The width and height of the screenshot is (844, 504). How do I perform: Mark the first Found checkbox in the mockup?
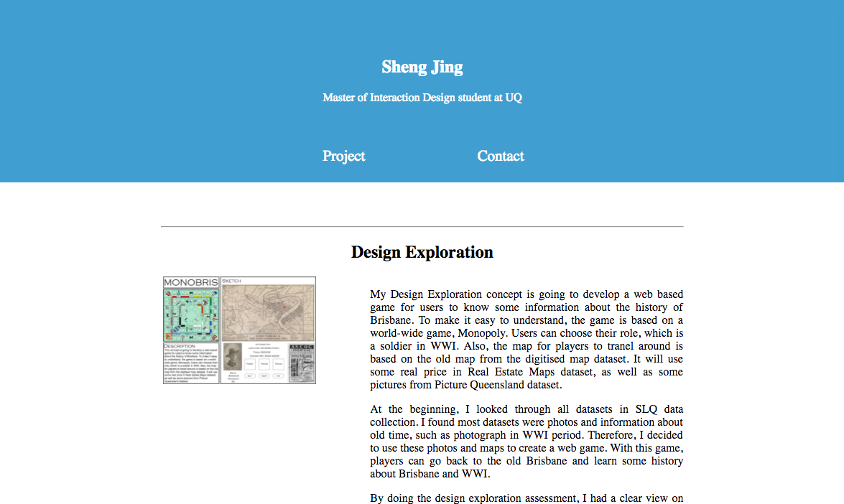249,363
